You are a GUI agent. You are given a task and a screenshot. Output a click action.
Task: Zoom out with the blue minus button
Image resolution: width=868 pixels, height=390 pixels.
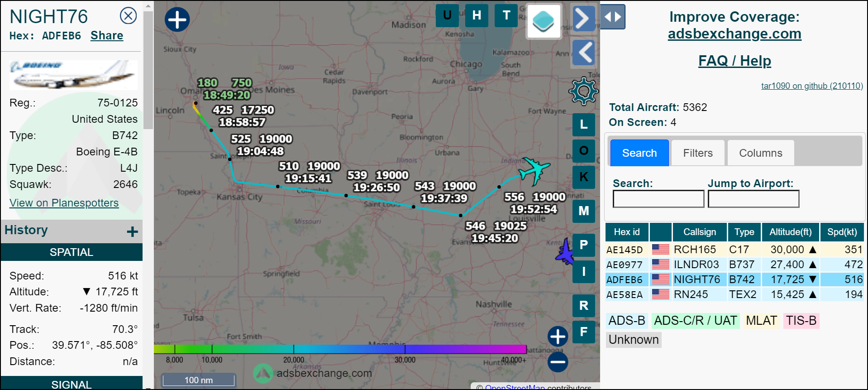558,362
